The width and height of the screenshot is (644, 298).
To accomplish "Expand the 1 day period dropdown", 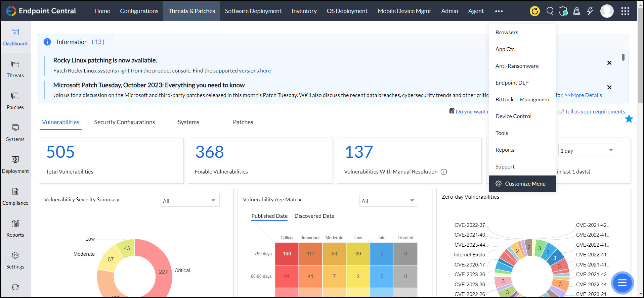I will 587,150.
